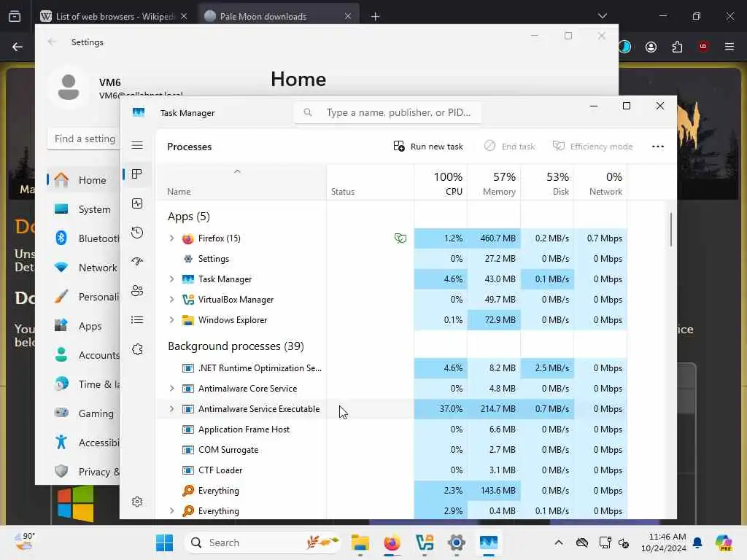Select Network in Settings sidebar
The width and height of the screenshot is (747, 560).
[83, 268]
